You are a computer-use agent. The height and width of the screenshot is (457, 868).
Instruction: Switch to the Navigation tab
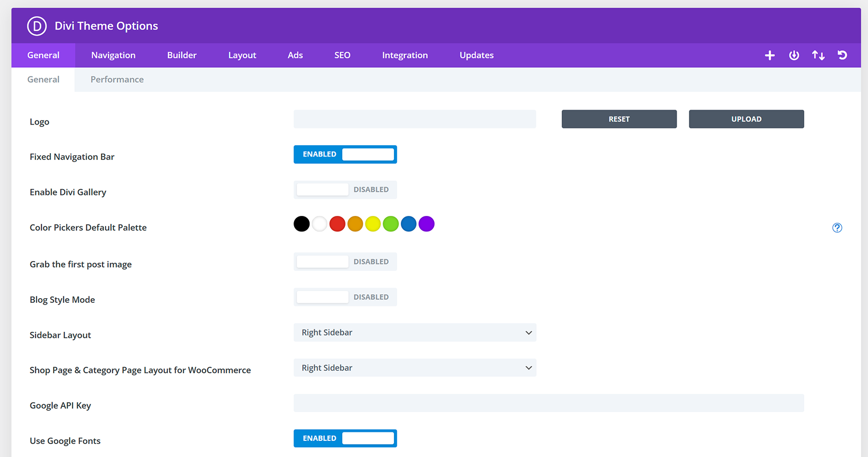pyautogui.click(x=114, y=55)
